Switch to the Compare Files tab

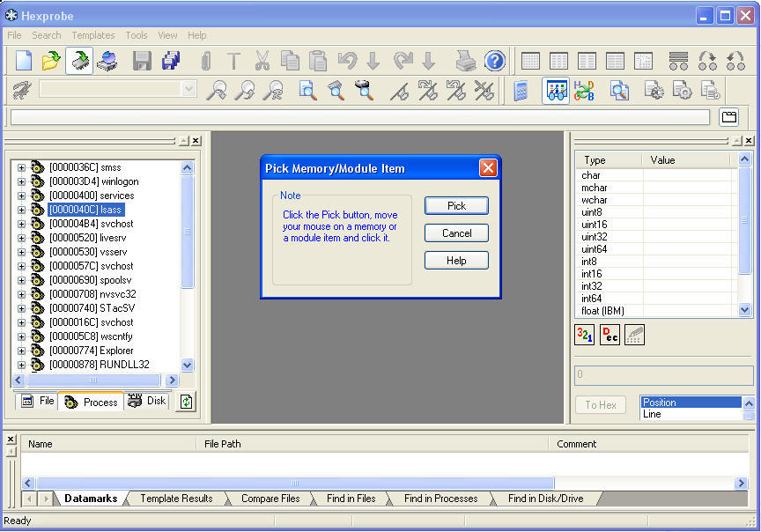270,499
